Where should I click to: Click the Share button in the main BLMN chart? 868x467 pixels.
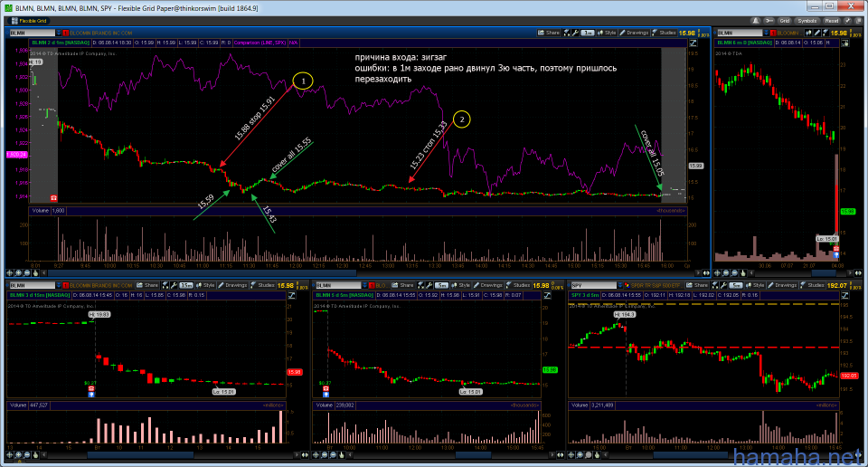(x=549, y=33)
